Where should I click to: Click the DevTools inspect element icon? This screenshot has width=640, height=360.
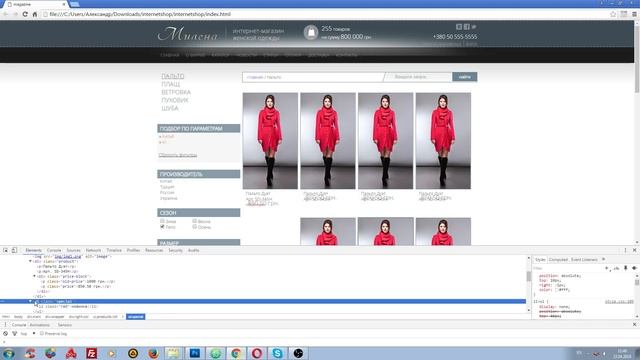5,250
